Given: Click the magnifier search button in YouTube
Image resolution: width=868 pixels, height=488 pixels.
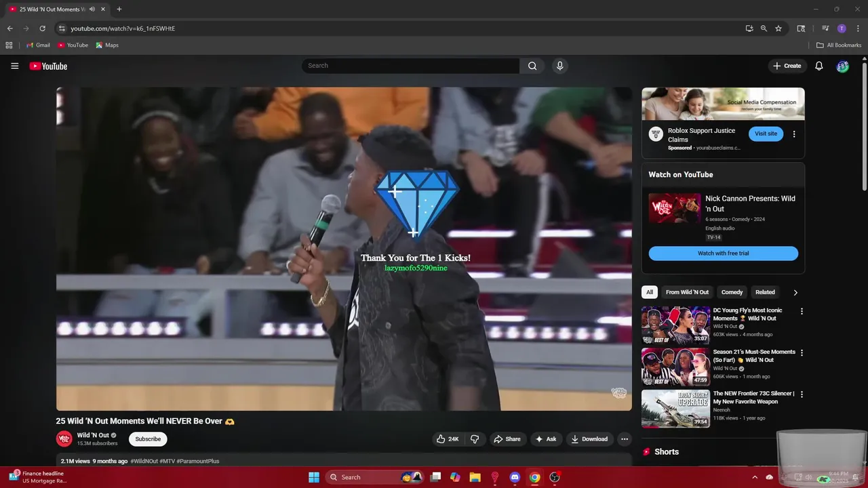Looking at the screenshot, I should [x=532, y=66].
